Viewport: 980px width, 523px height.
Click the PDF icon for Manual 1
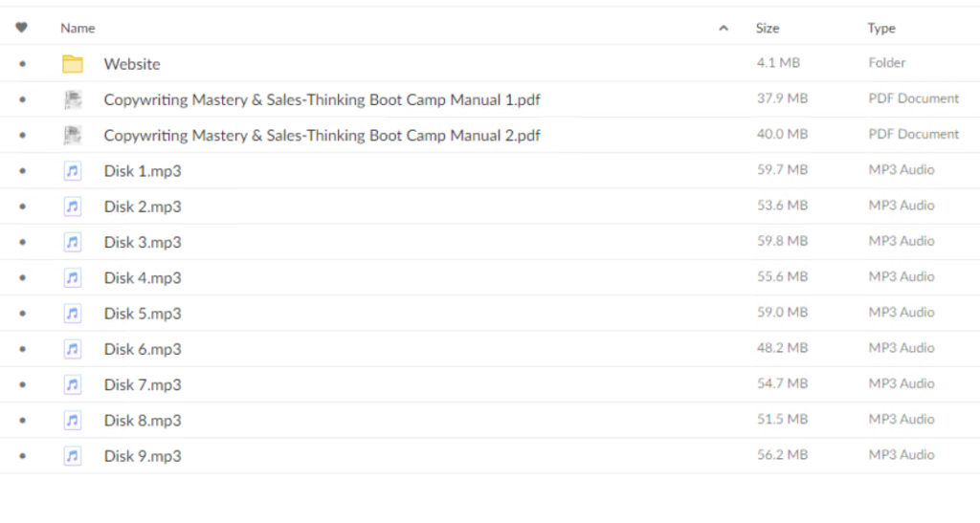click(73, 99)
